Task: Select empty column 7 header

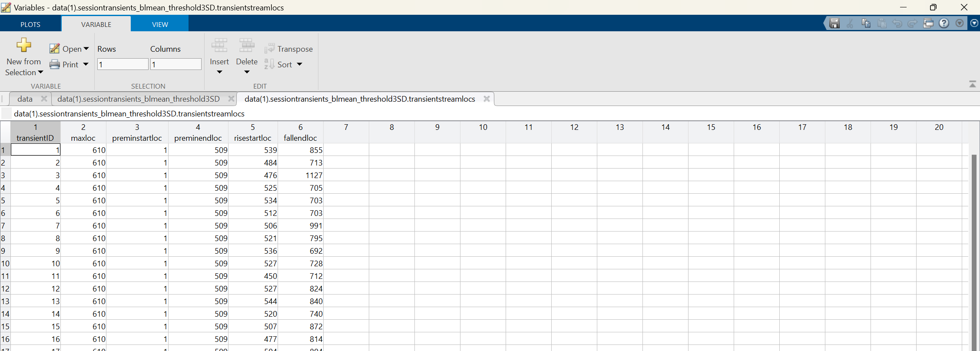Action: point(346,132)
